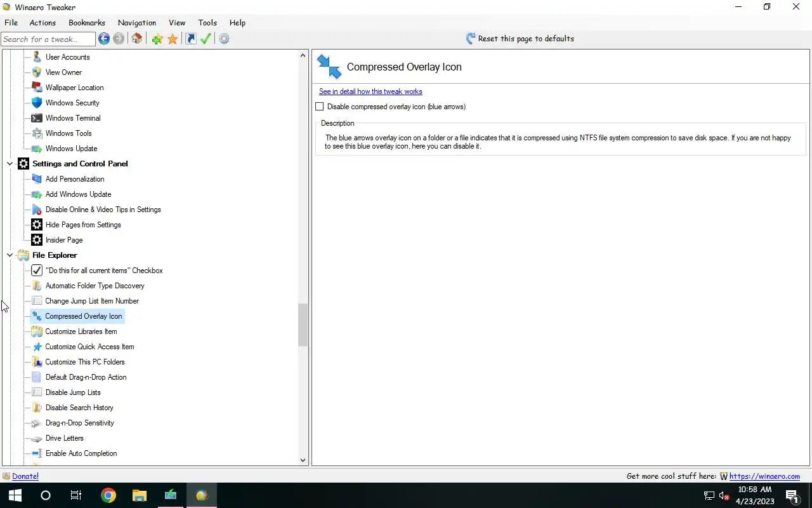Open the Bookmarks menu
The image size is (812, 508).
(x=87, y=22)
